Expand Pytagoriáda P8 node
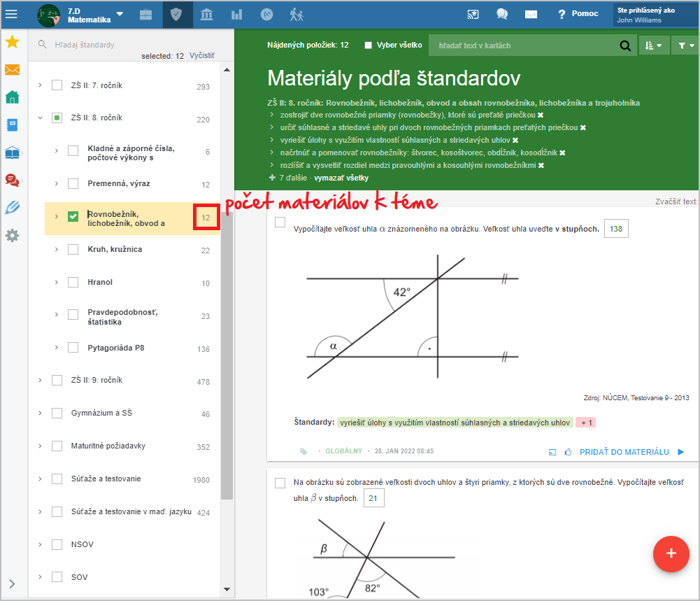This screenshot has height=601, width=700. coord(56,348)
